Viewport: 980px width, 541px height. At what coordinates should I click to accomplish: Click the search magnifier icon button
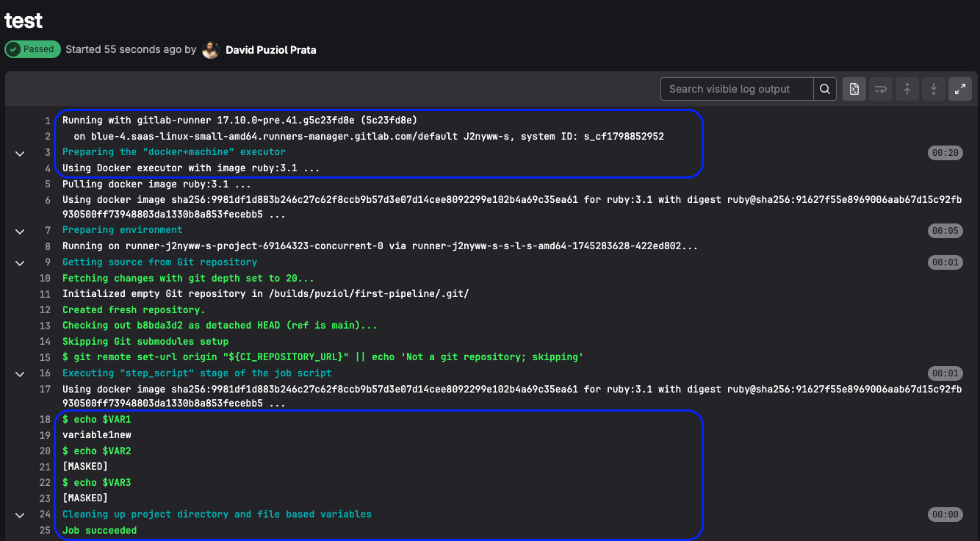tap(825, 89)
